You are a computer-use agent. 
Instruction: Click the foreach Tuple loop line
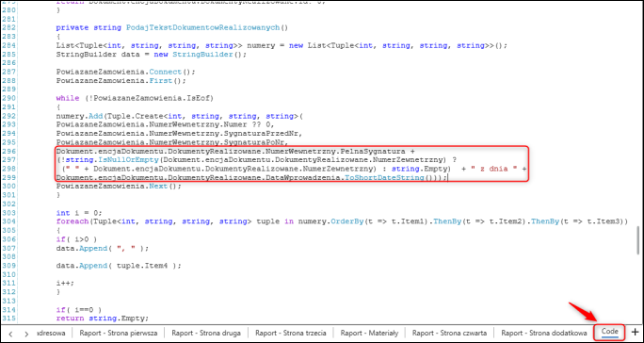pyautogui.click(x=342, y=221)
